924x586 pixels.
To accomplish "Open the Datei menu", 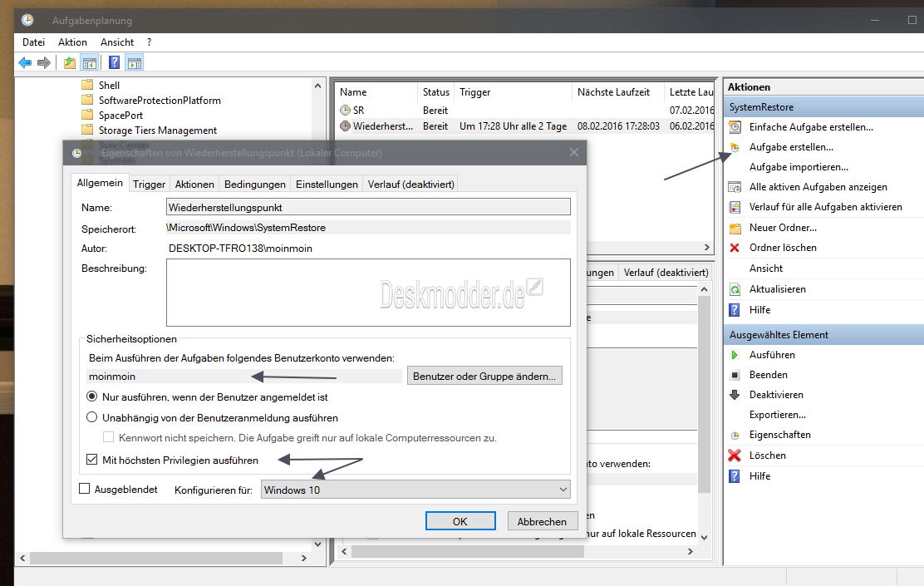I will point(33,42).
